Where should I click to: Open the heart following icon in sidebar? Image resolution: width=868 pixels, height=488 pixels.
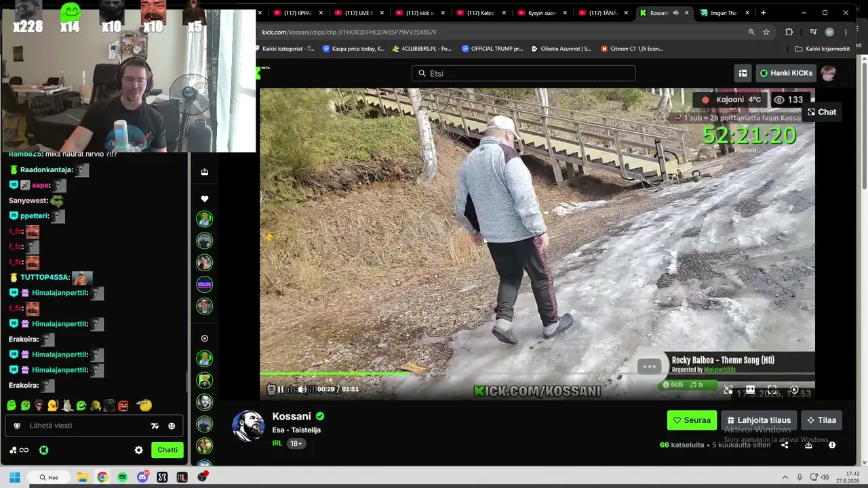click(205, 199)
